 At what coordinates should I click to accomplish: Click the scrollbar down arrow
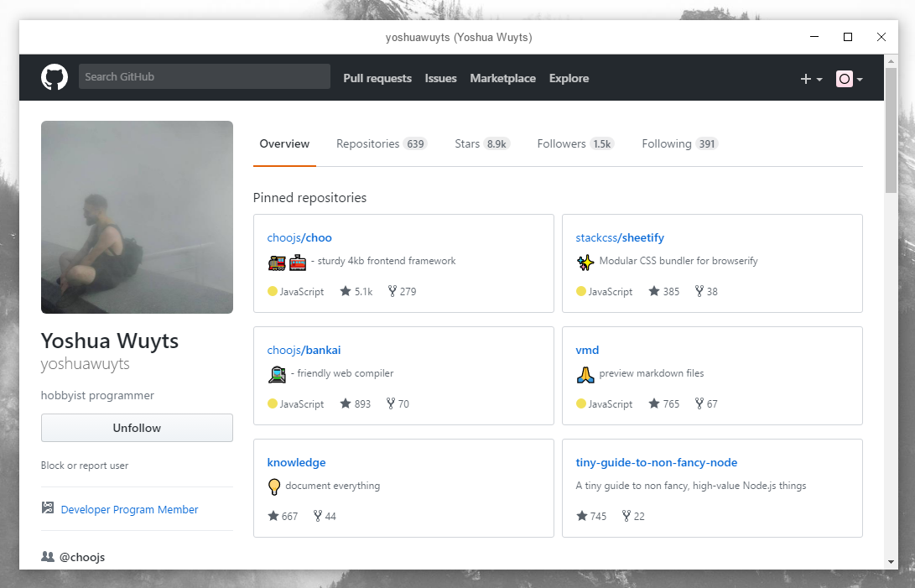(891, 562)
